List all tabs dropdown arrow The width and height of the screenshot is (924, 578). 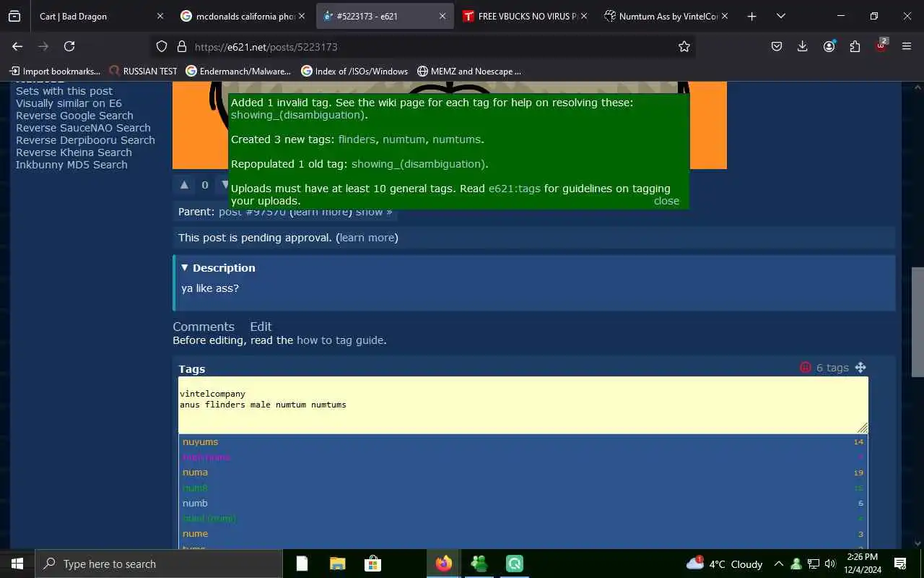click(x=780, y=16)
